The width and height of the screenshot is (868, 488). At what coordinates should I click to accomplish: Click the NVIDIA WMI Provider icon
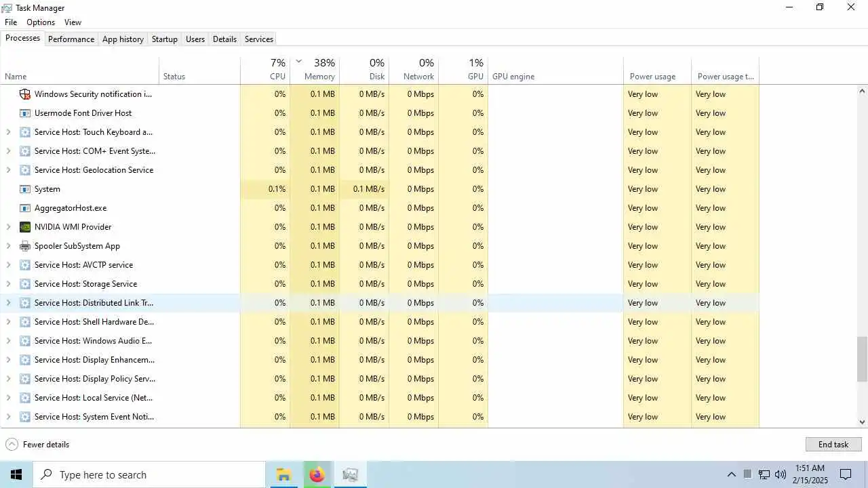pos(25,227)
